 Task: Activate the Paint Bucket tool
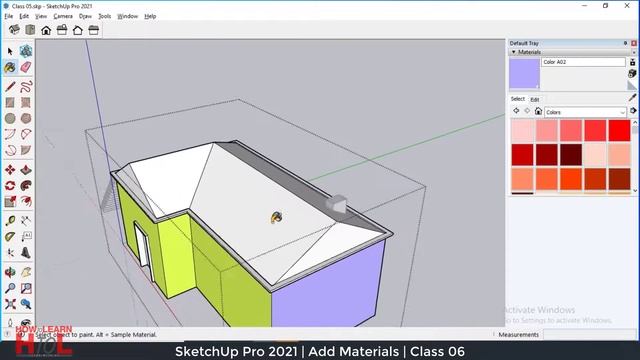10,67
